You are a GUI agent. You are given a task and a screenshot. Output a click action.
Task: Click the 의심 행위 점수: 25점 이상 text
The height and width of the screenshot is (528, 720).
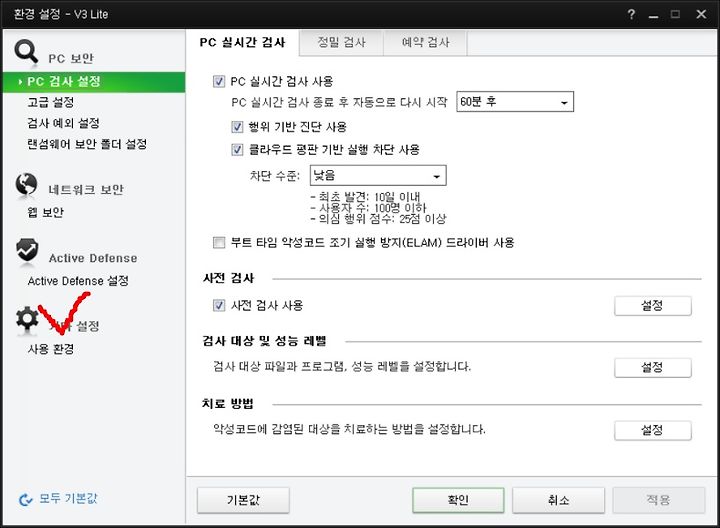coord(378,219)
